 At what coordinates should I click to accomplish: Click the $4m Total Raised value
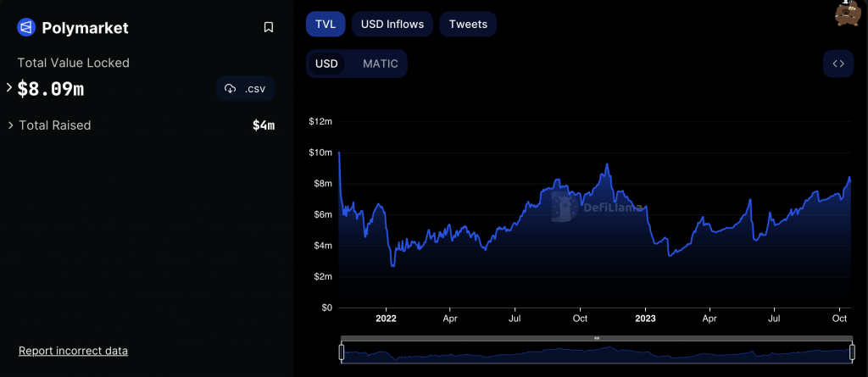(x=264, y=125)
